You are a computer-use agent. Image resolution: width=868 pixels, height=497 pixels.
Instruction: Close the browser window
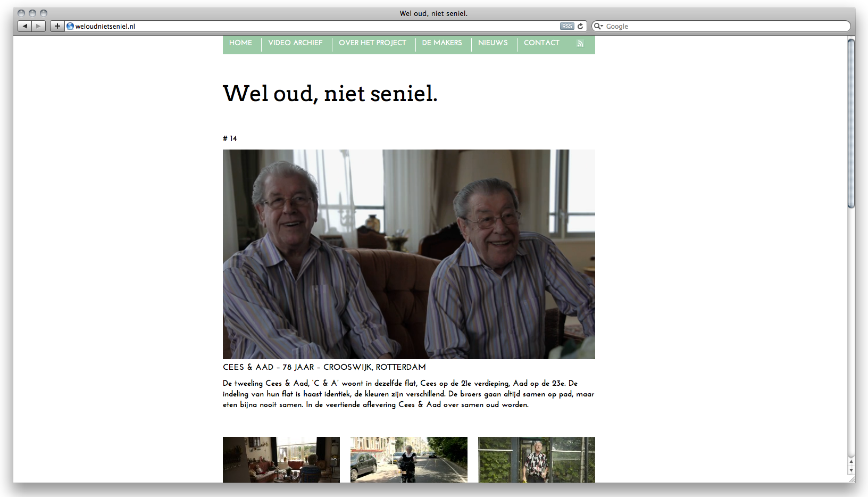(21, 13)
